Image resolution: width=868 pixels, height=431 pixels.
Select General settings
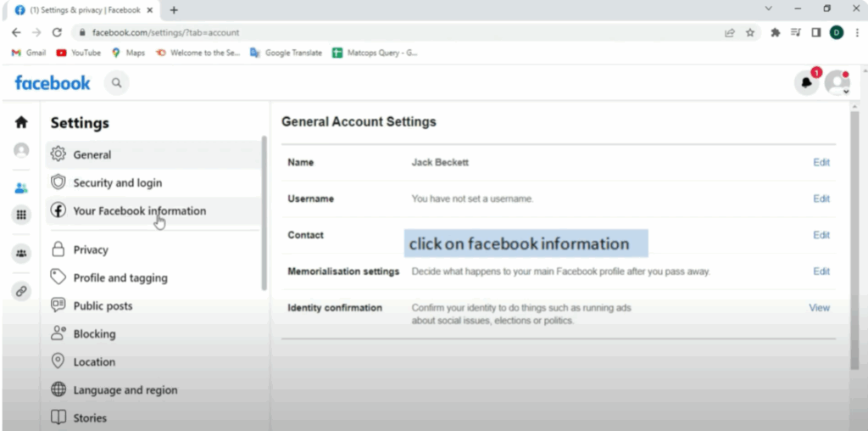pos(153,154)
